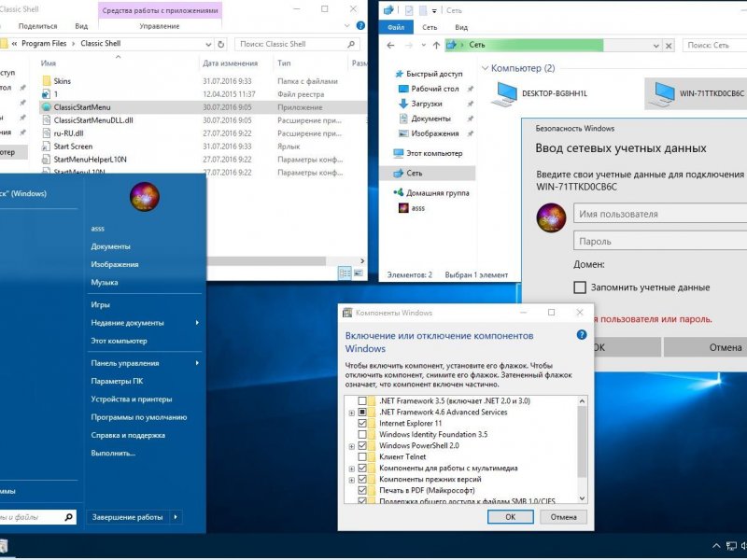Open the Skins folder icon
This screenshot has width=747, height=560.
coord(46,81)
